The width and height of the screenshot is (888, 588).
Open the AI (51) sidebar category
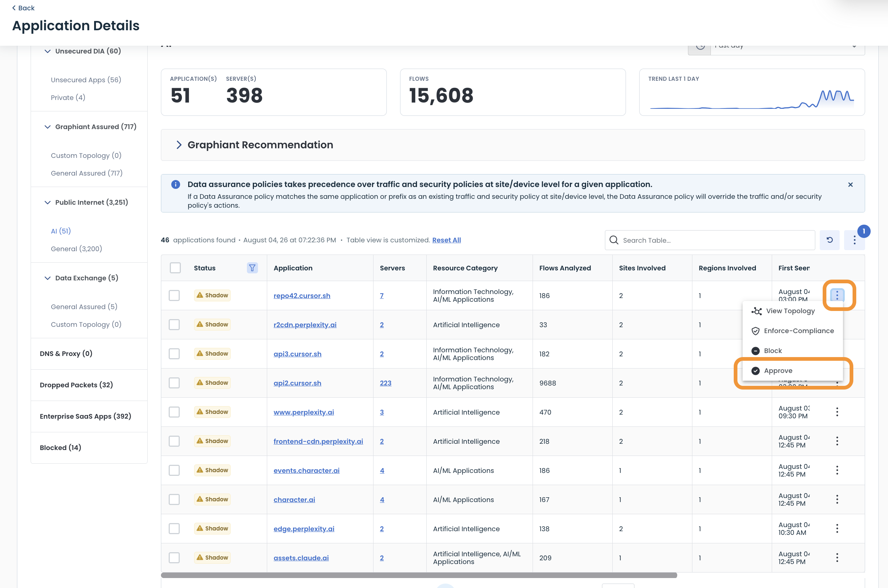pyautogui.click(x=61, y=231)
